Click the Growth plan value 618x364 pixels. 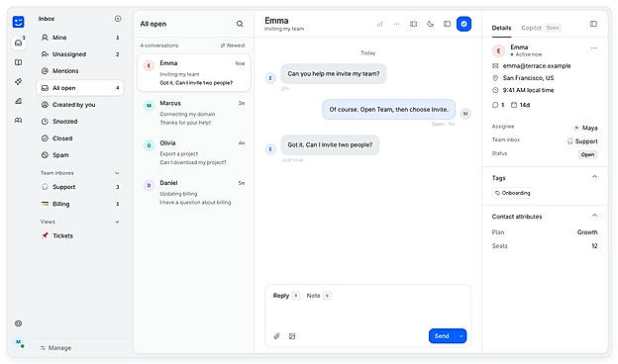click(x=587, y=232)
